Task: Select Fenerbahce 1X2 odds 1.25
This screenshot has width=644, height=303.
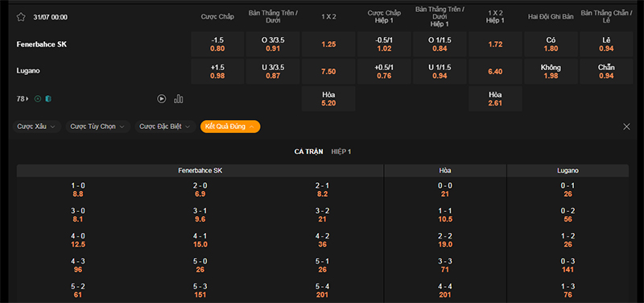Action: pos(328,44)
